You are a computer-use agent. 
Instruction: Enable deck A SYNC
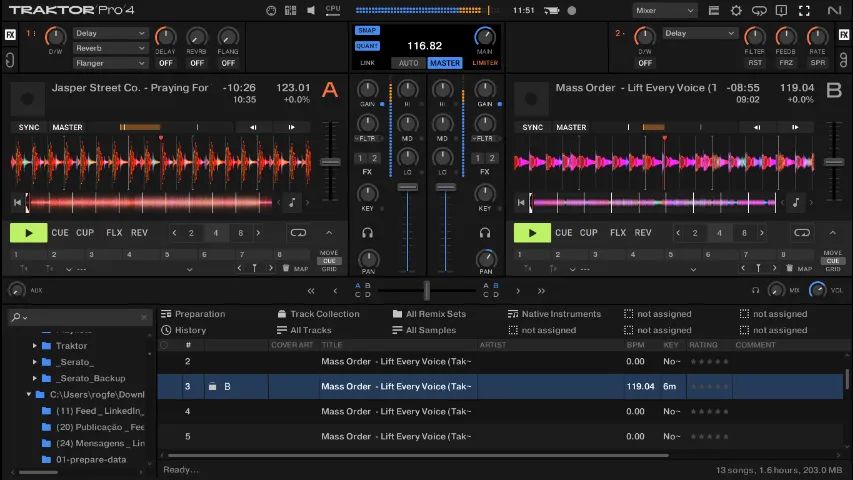point(29,127)
